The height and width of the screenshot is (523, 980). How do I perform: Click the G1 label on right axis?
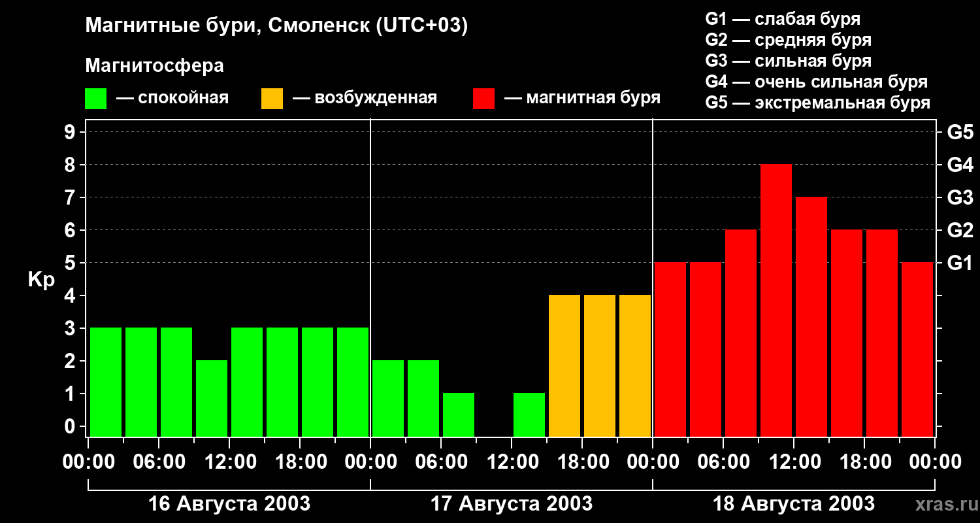[960, 263]
